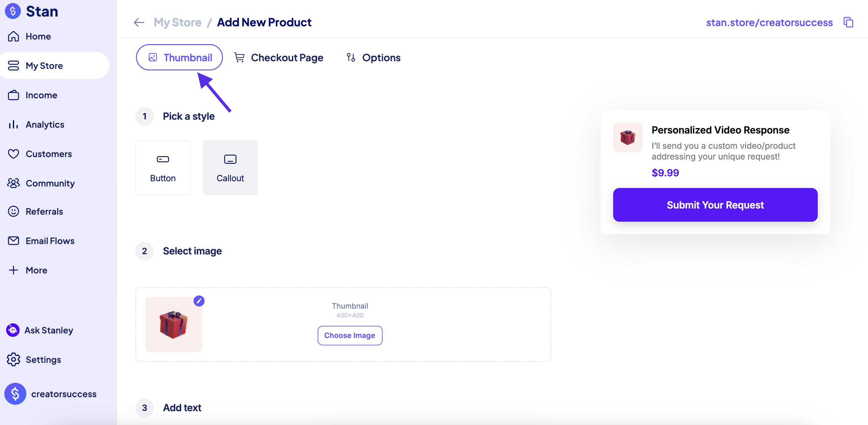This screenshot has width=868, height=425.
Task: Click the Stan brand name text
Action: point(42,11)
